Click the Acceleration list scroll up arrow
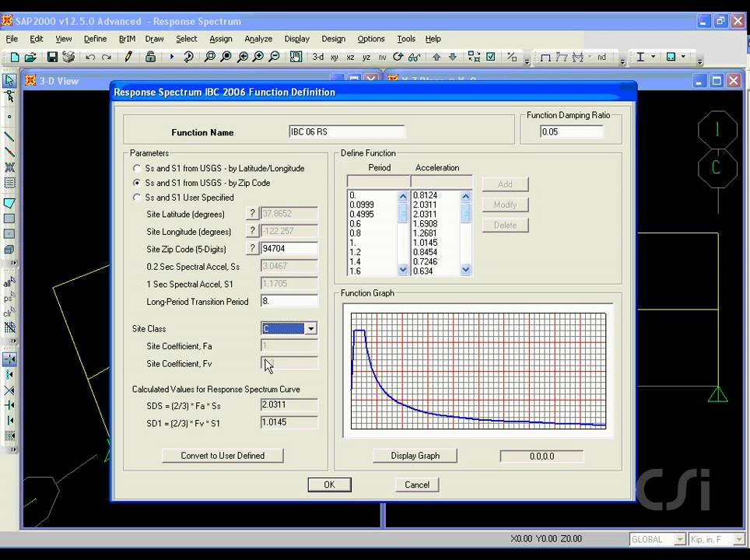 (466, 196)
